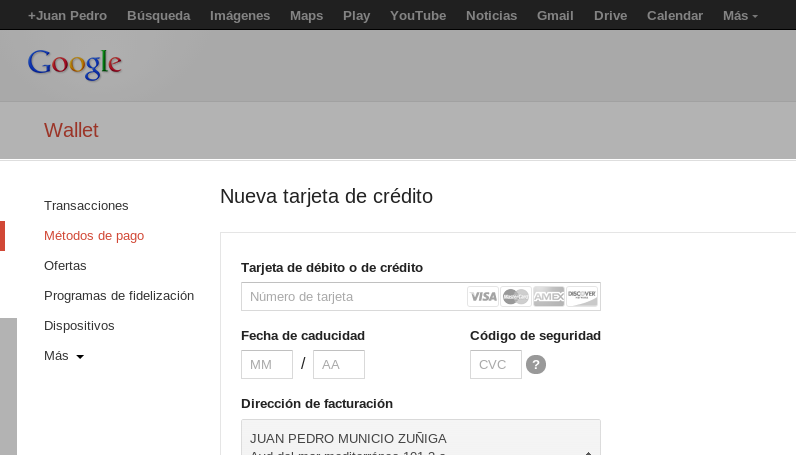Open Calendar from the top bar
This screenshot has height=455, width=796.
(x=675, y=16)
